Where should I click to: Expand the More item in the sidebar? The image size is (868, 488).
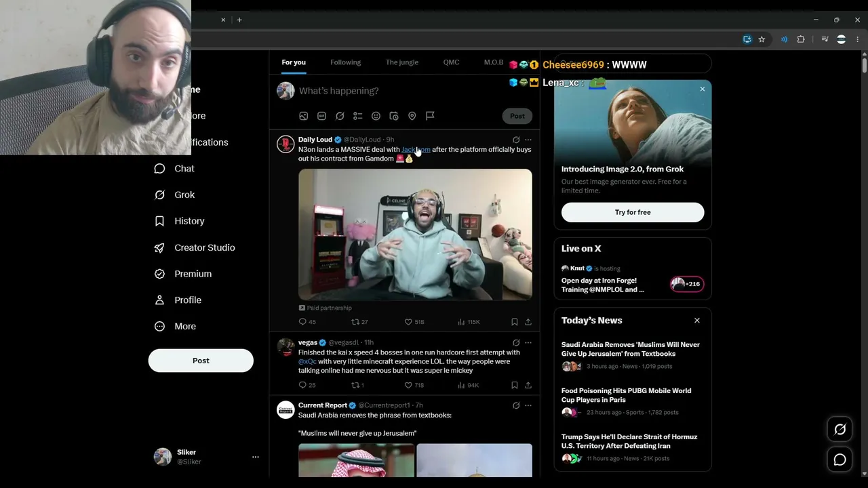[175, 326]
